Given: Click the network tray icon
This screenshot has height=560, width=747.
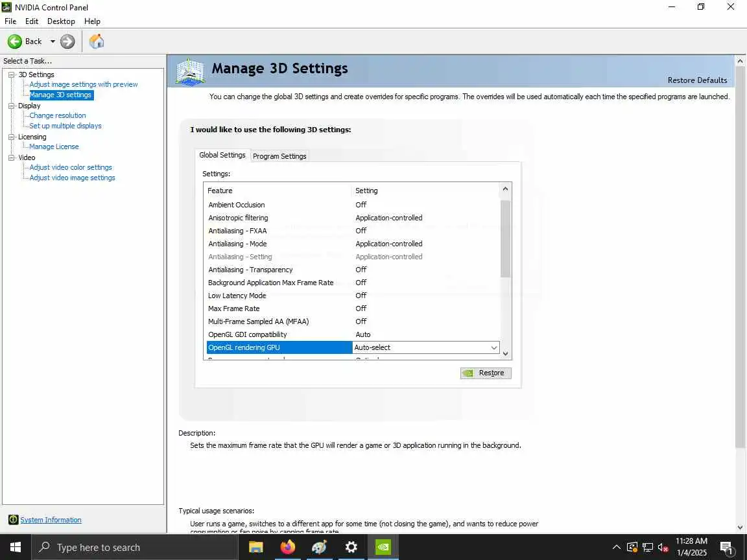Looking at the screenshot, I should click(x=647, y=547).
